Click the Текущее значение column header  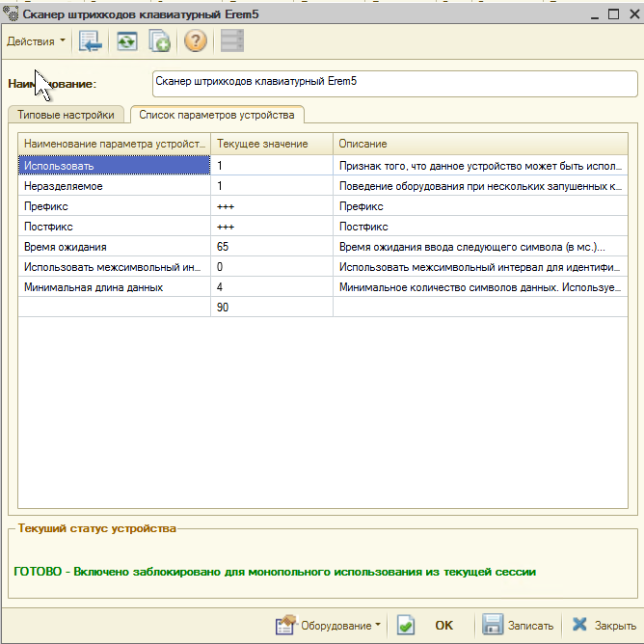pos(272,144)
